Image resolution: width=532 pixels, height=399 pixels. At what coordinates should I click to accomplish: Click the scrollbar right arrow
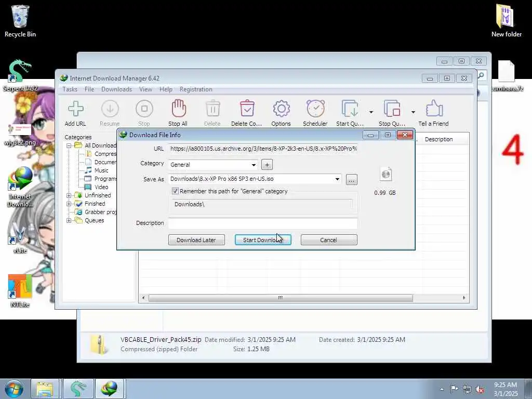click(x=464, y=298)
